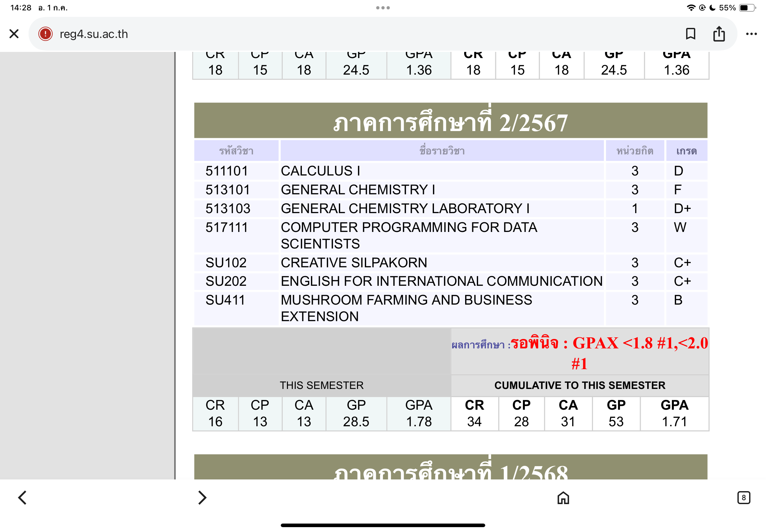Bookmark the current page
This screenshot has width=766, height=532.
pyautogui.click(x=690, y=34)
